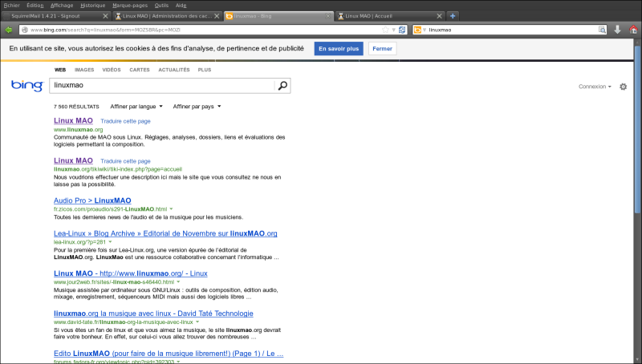Close the Linux MAO Administration tab

click(217, 16)
